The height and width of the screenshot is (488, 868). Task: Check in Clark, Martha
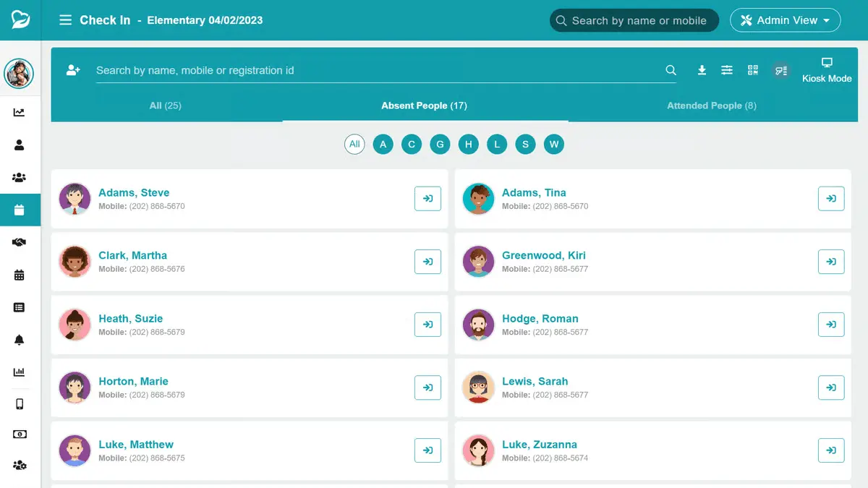point(427,262)
